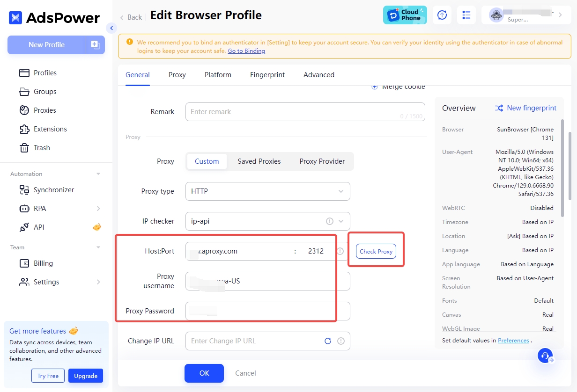Viewport: 577px width, 392px height.
Task: Open the task list icon in header
Action: (x=466, y=15)
